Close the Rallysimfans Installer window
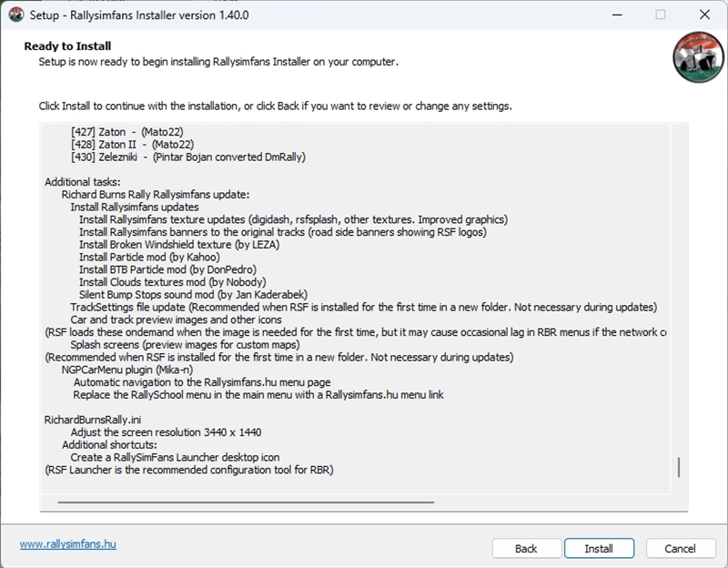Viewport: 728px width, 568px height. (703, 15)
